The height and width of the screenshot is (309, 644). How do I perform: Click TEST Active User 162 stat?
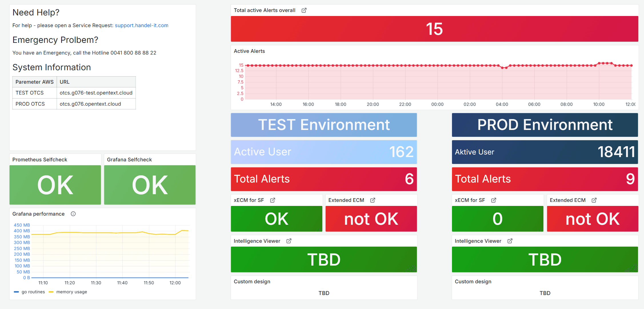click(x=324, y=152)
